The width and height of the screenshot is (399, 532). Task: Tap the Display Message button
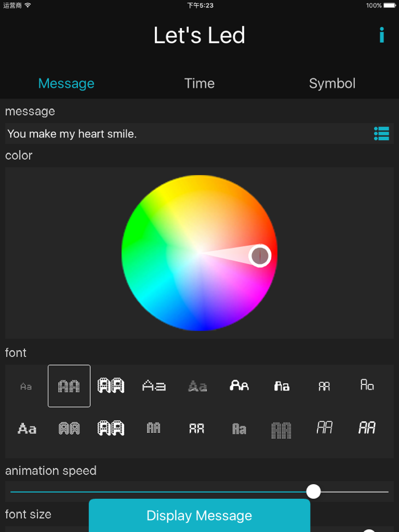[199, 515]
